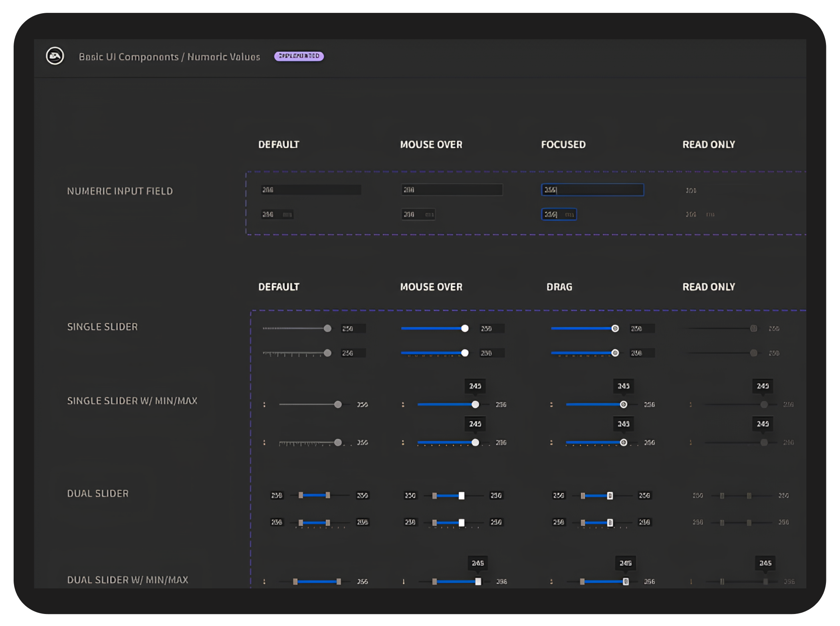Image resolution: width=840 pixels, height=626 pixels.
Task: Click the wide Mouse Over numeric input field
Action: pyautogui.click(x=452, y=190)
